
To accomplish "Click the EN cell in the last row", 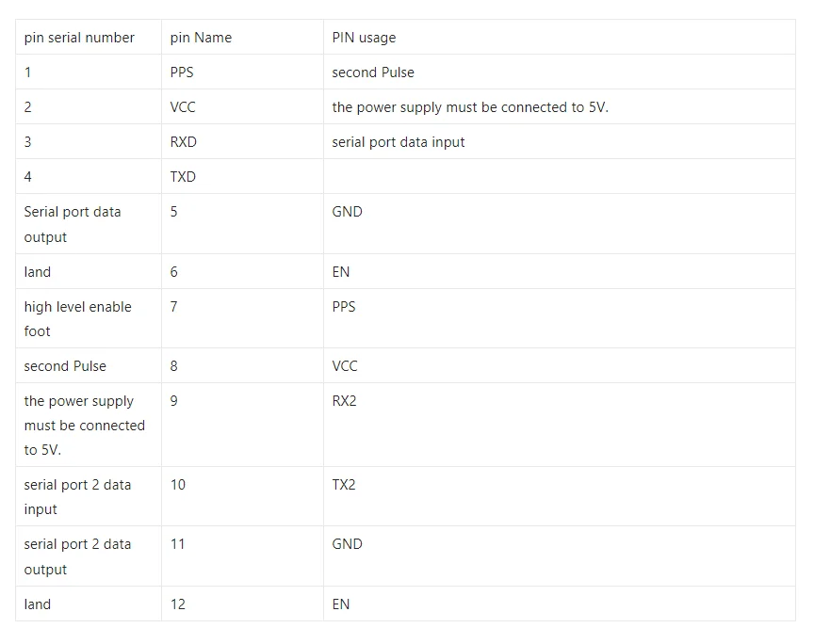I will 559,604.
